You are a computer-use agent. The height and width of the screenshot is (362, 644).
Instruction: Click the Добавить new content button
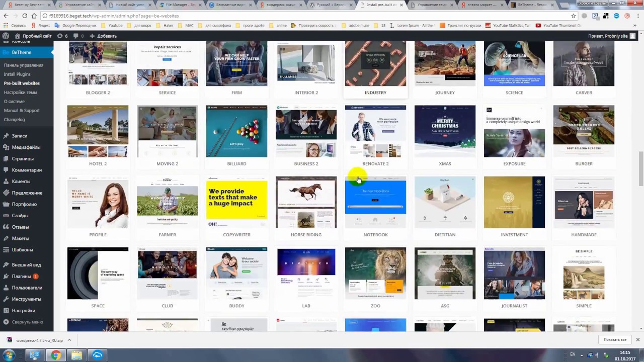point(103,36)
